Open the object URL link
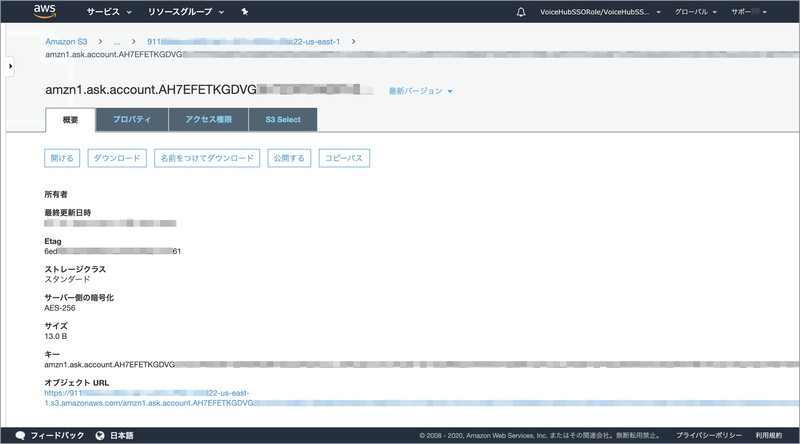The width and height of the screenshot is (800, 444). click(x=421, y=398)
